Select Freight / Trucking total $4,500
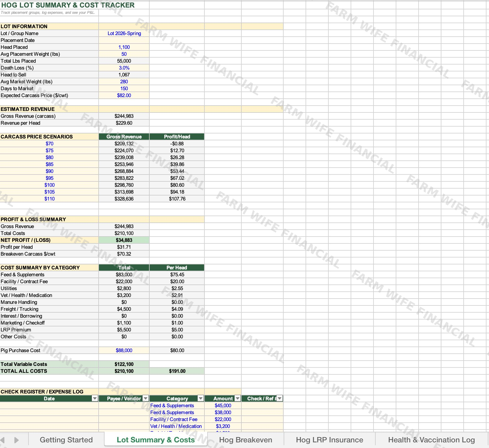Viewport: 489px width, 448px height. click(x=124, y=309)
